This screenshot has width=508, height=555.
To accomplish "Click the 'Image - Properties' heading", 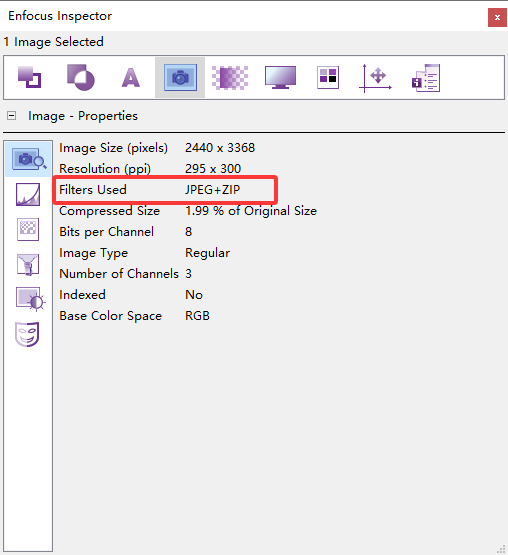I will [83, 116].
